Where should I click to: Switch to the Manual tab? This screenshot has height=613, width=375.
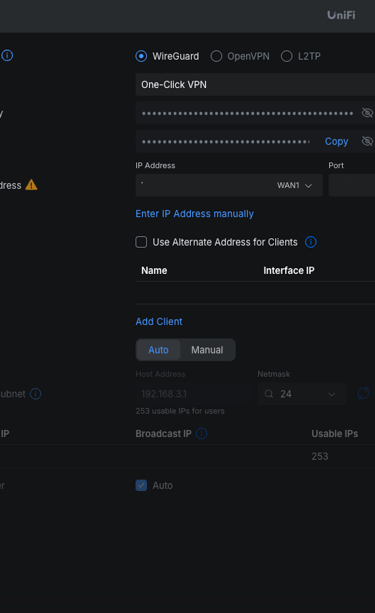pyautogui.click(x=207, y=350)
